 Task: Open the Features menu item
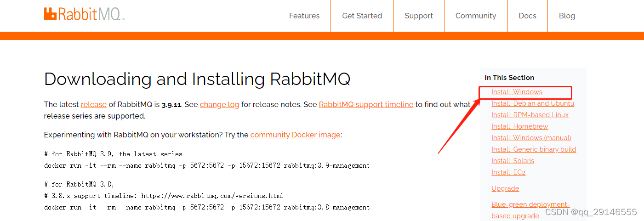pos(304,16)
